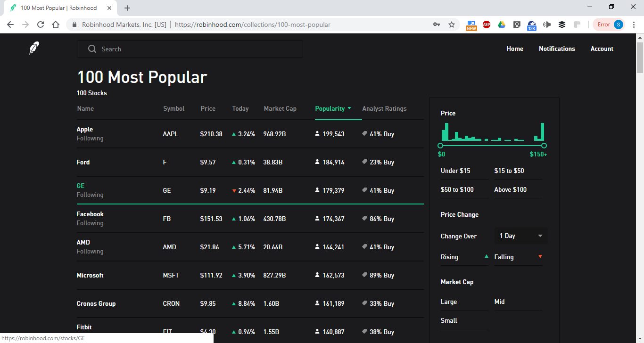The height and width of the screenshot is (343, 644).
Task: Open the Chrome profile with Error badge
Action: [x=609, y=24]
